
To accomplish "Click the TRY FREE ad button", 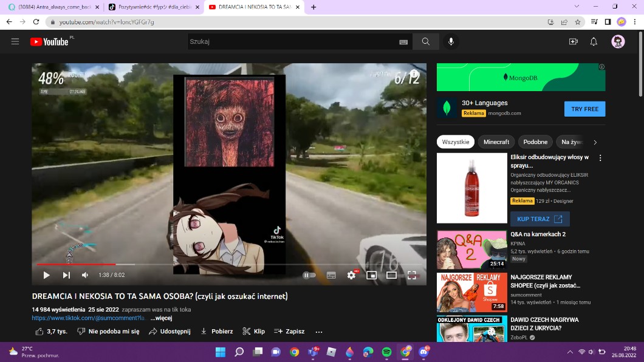I will [584, 109].
